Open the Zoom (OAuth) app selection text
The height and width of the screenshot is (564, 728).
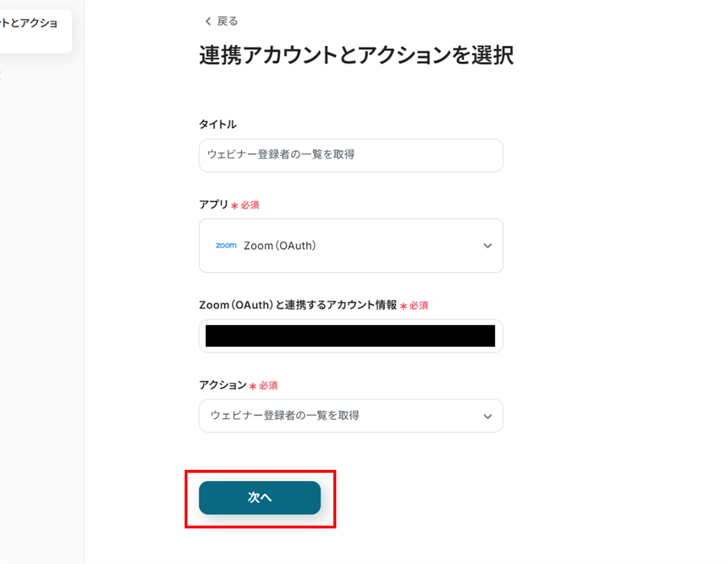click(x=279, y=246)
